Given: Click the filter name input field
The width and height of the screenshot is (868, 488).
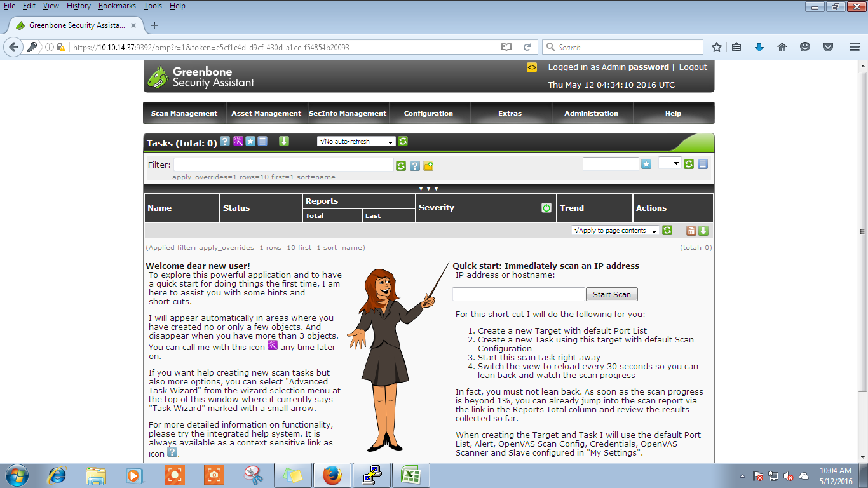Looking at the screenshot, I should pyautogui.click(x=611, y=164).
